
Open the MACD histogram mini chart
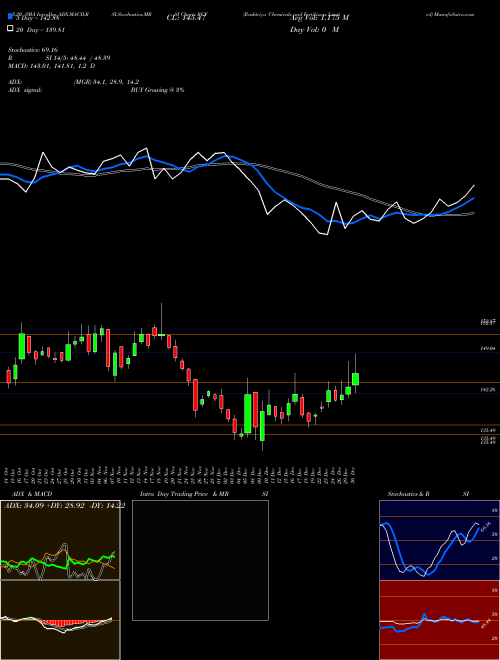(x=60, y=620)
